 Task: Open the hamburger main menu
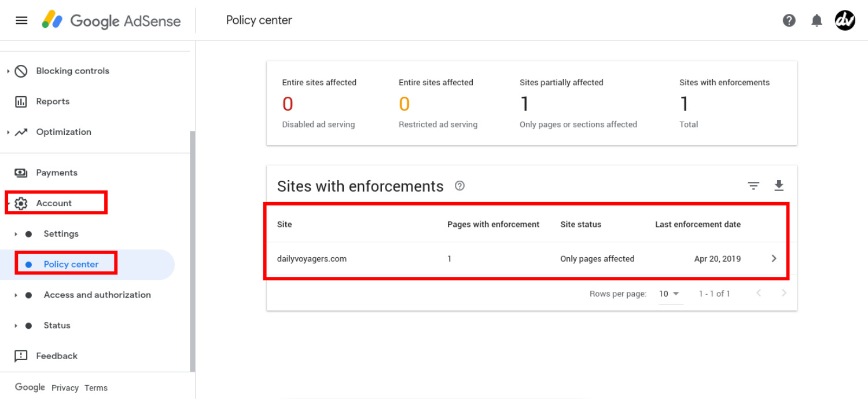tap(21, 20)
